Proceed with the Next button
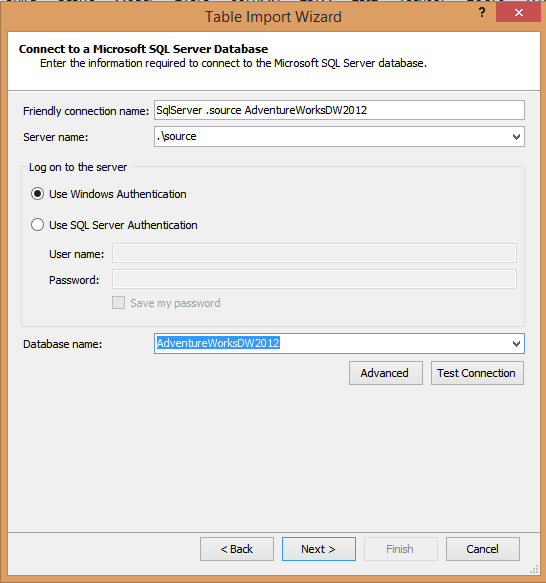 tap(319, 549)
